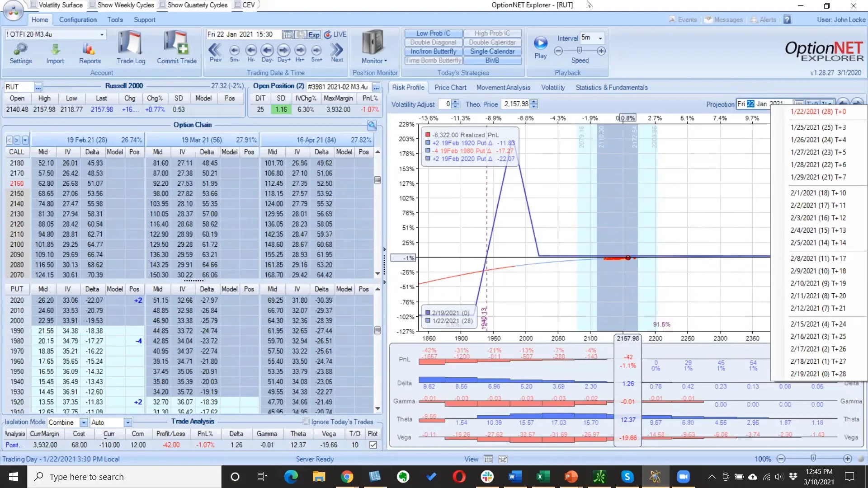The height and width of the screenshot is (488, 868).
Task: Open the RUT symbol lookup button
Action: tap(38, 87)
